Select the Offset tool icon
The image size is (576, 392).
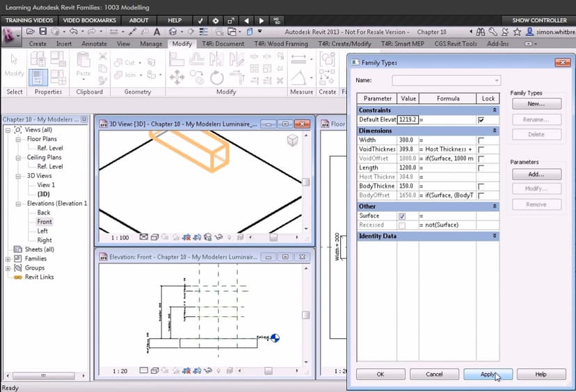click(197, 58)
